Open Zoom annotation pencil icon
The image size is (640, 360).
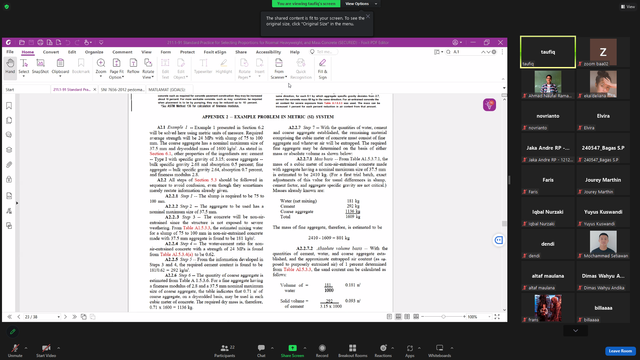click(x=13, y=332)
